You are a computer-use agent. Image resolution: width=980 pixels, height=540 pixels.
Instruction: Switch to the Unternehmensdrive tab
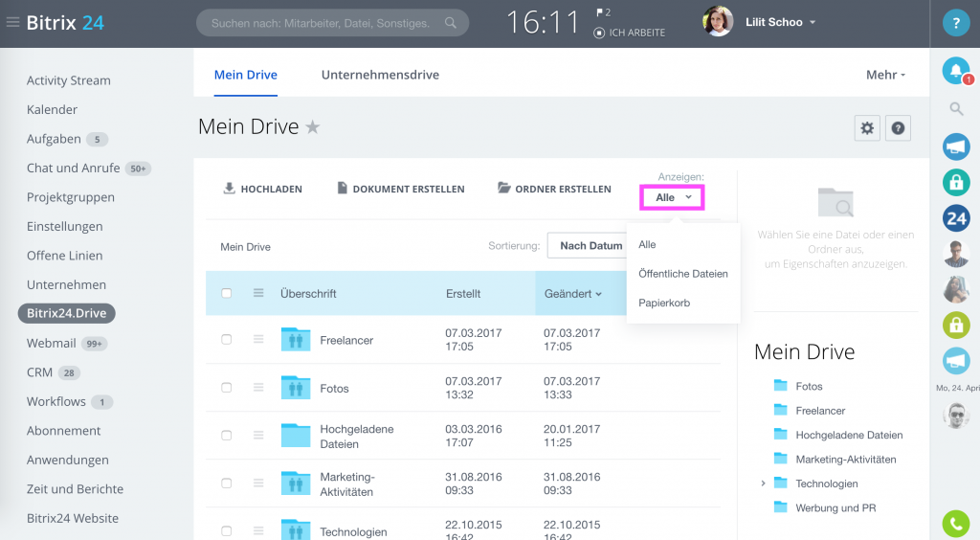point(380,75)
